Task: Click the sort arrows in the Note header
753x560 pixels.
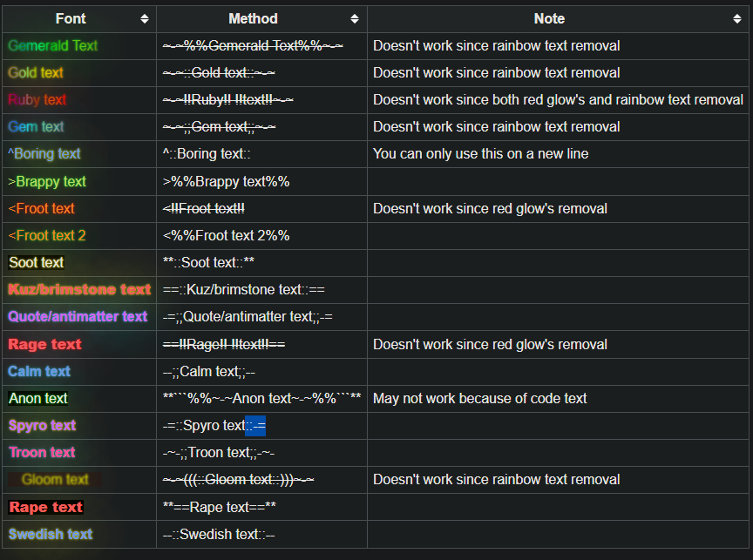Action: (738, 18)
